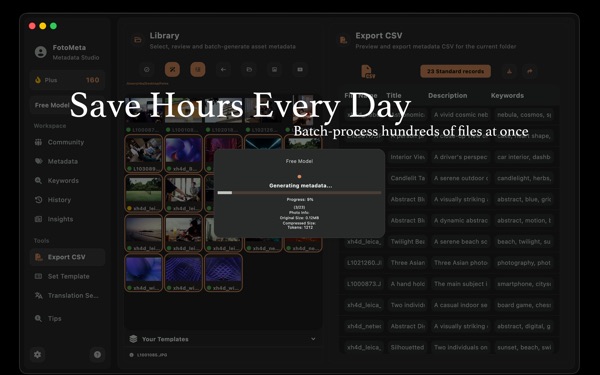Click the metadata generation progress bar
Screen dimensions: 600x375
[299, 193]
